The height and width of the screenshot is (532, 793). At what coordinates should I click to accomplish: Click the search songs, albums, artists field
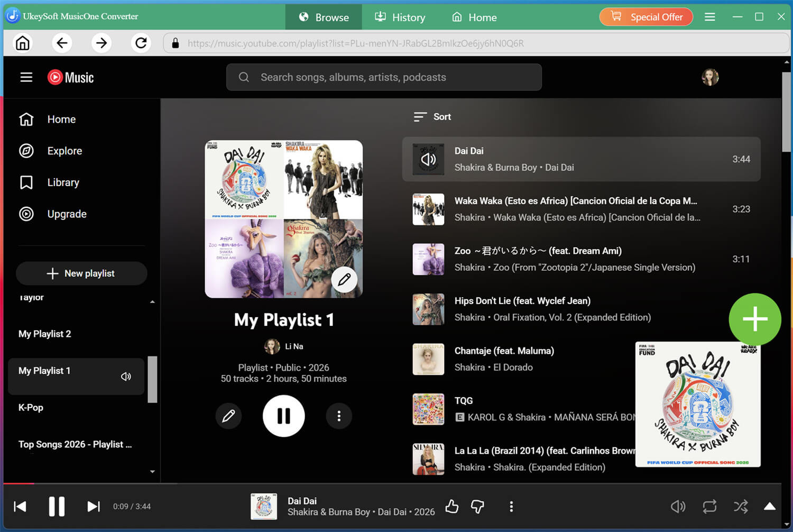point(384,77)
